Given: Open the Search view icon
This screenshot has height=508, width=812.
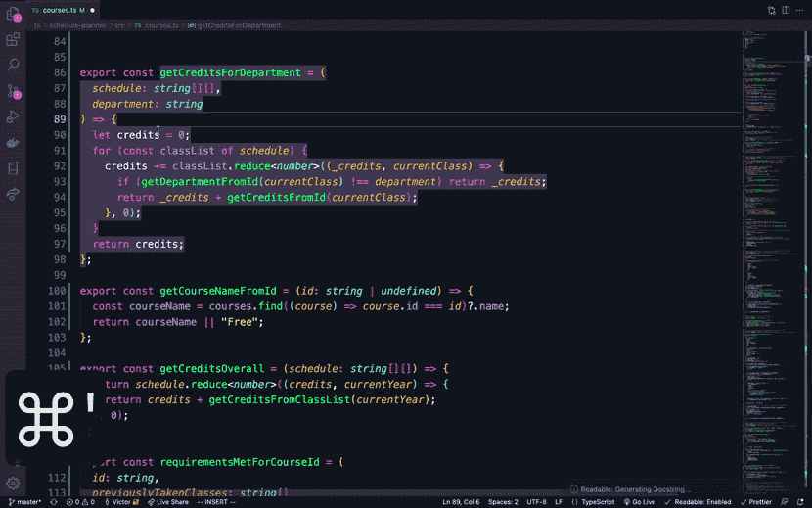Looking at the screenshot, I should pyautogui.click(x=13, y=65).
